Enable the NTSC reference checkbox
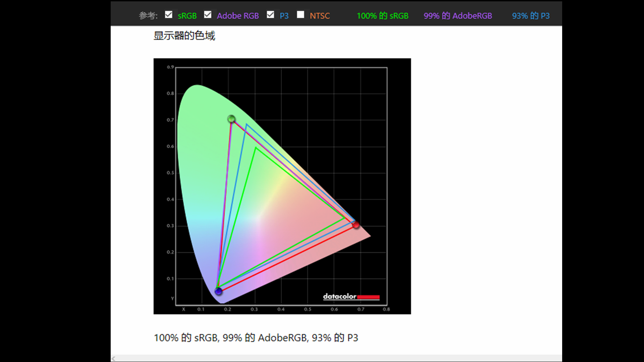Image resolution: width=644 pixels, height=362 pixels. pyautogui.click(x=301, y=15)
